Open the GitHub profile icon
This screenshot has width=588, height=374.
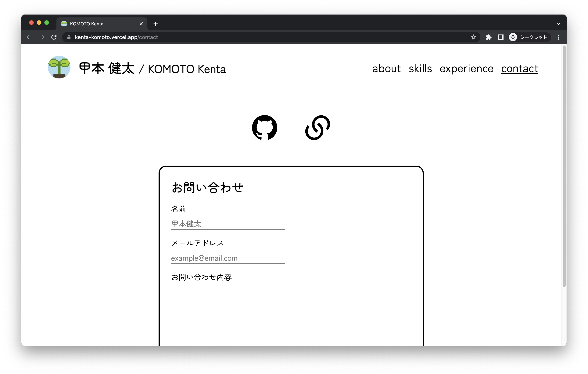point(264,128)
